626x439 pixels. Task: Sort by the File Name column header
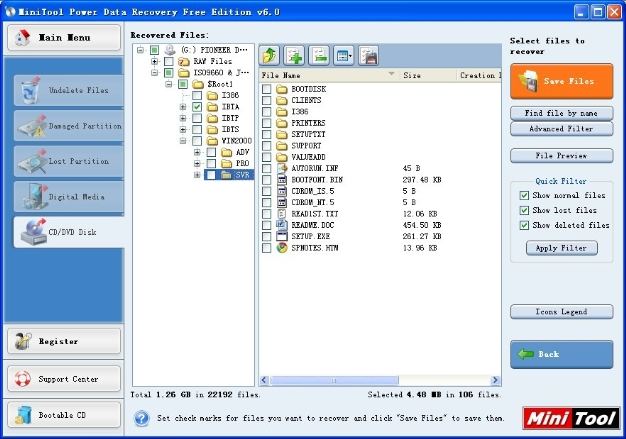329,75
